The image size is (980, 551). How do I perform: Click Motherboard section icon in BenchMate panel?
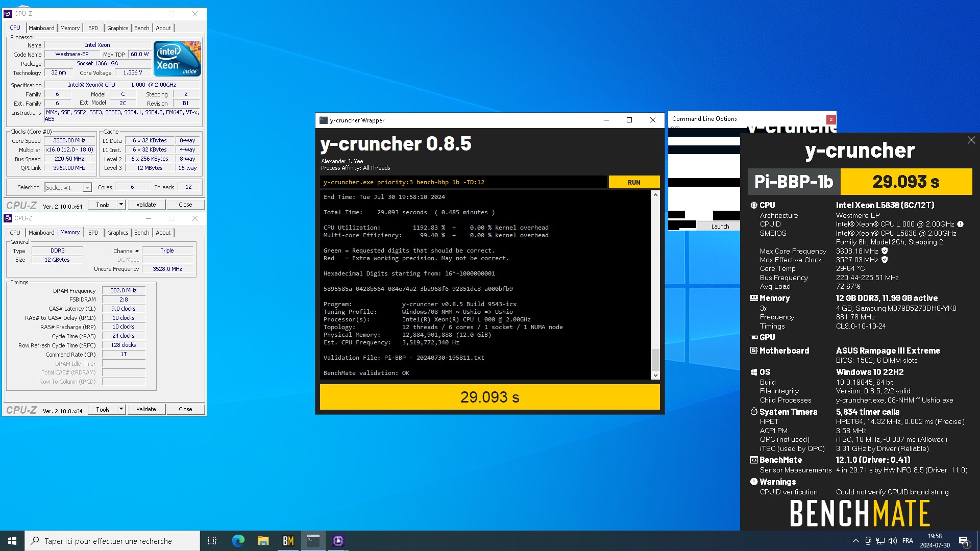[754, 350]
